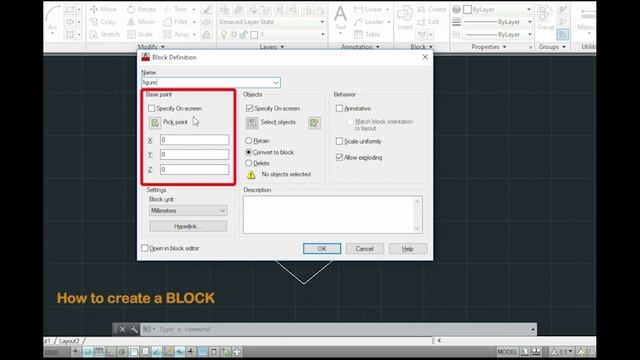Expand the Groups panel

click(552, 47)
